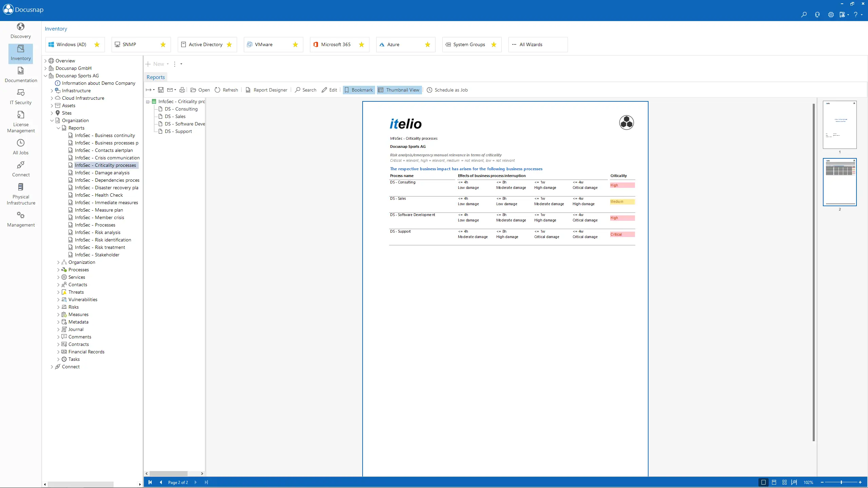Click the zoom slider handle
Viewport: 868px width, 488px height.
pos(841,482)
